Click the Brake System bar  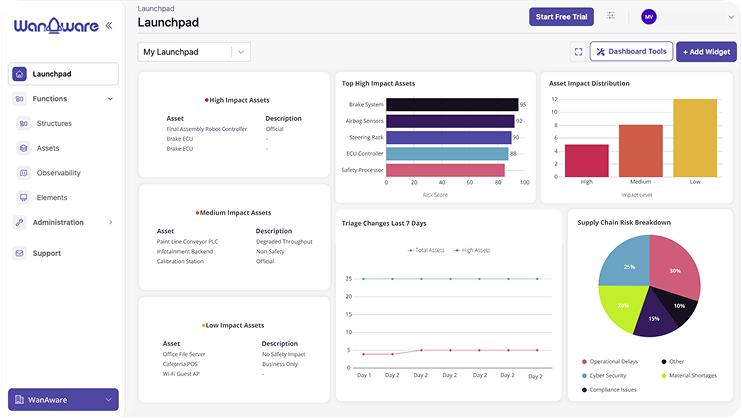point(452,105)
